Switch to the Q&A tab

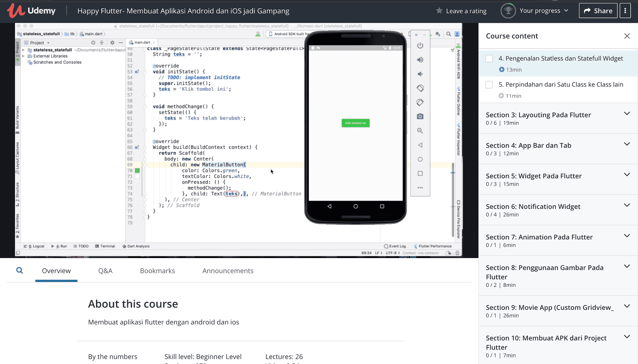pyautogui.click(x=105, y=271)
